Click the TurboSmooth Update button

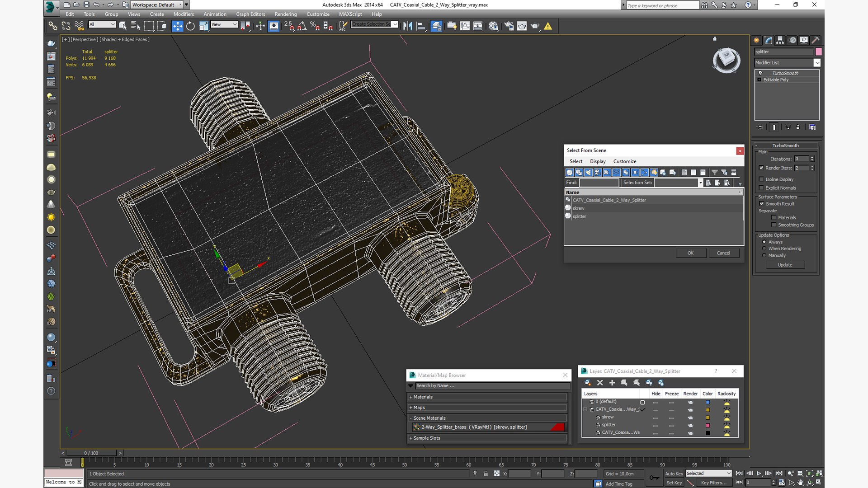785,265
